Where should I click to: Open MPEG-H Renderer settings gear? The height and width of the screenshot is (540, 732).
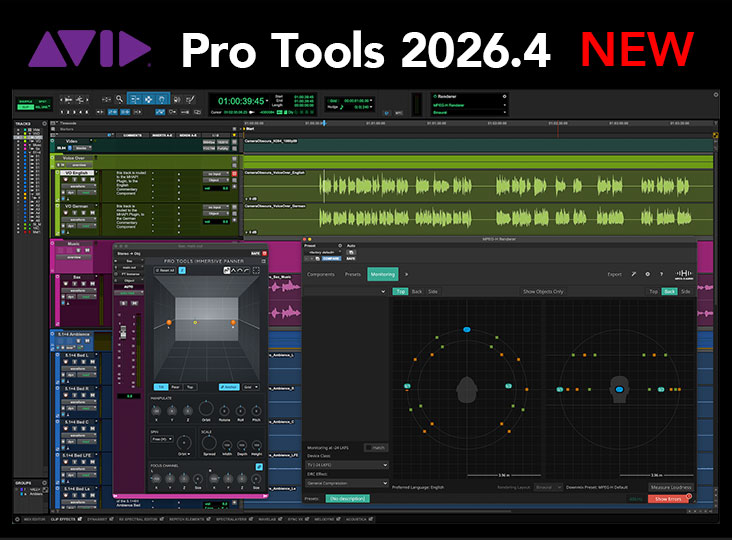(x=647, y=274)
